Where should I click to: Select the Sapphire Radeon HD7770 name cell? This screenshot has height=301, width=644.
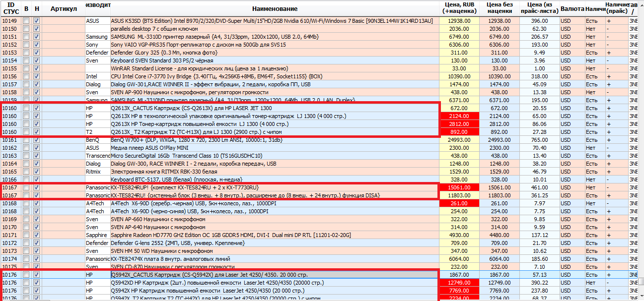coord(275,235)
